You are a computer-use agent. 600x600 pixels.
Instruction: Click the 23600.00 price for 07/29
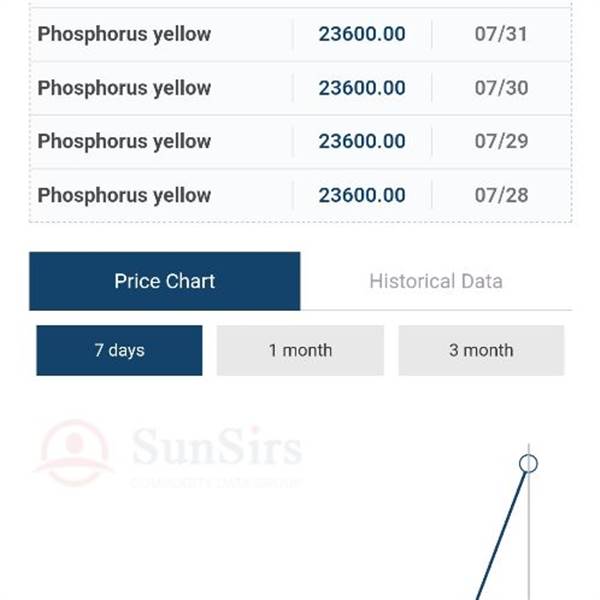click(362, 141)
